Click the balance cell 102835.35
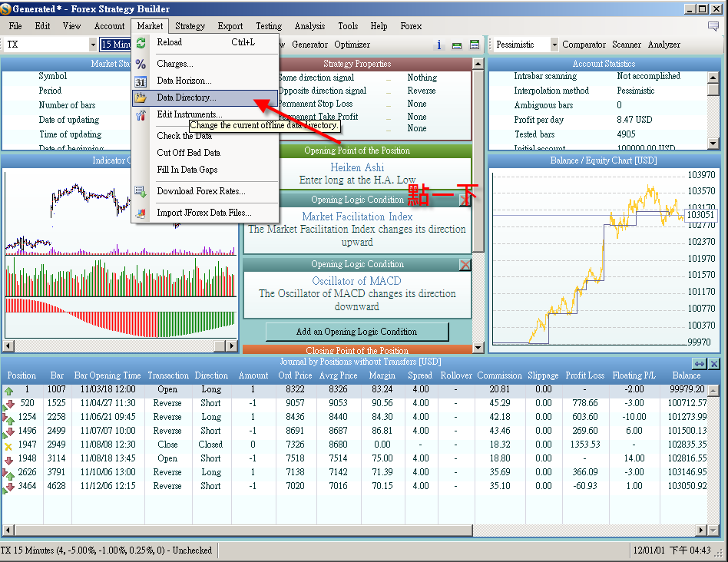 coord(687,445)
